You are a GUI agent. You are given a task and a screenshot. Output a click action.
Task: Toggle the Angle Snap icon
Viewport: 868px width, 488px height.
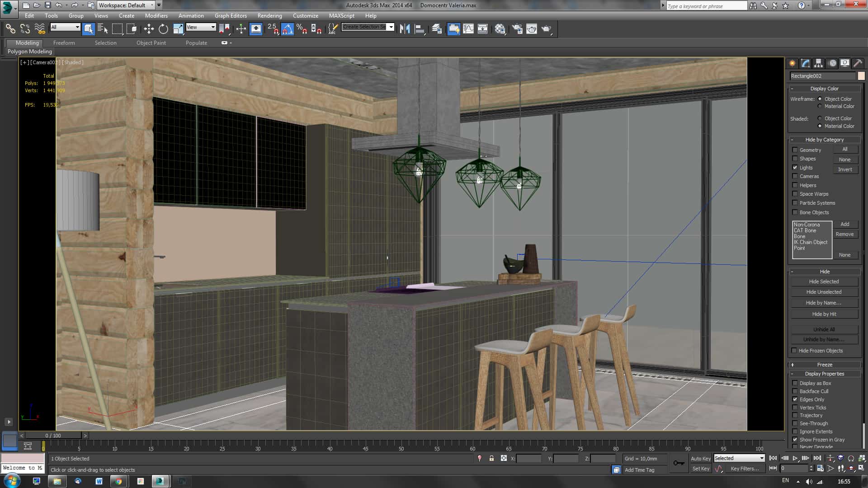click(287, 29)
